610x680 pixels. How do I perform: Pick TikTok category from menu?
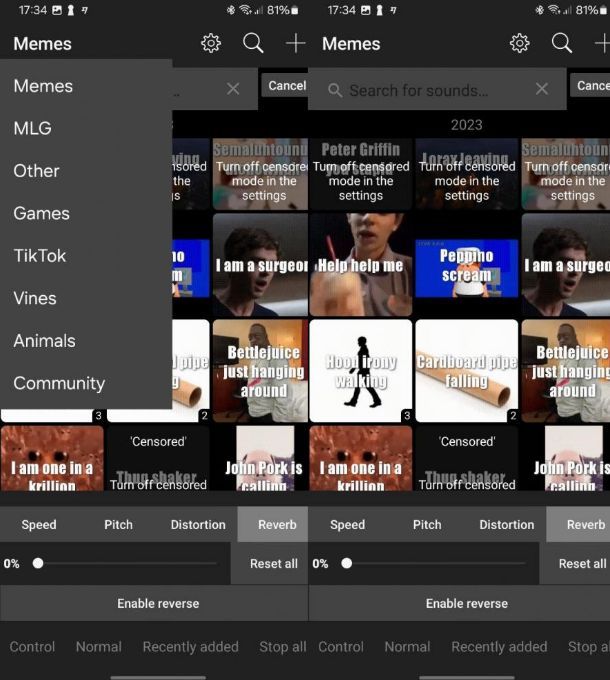(86, 256)
